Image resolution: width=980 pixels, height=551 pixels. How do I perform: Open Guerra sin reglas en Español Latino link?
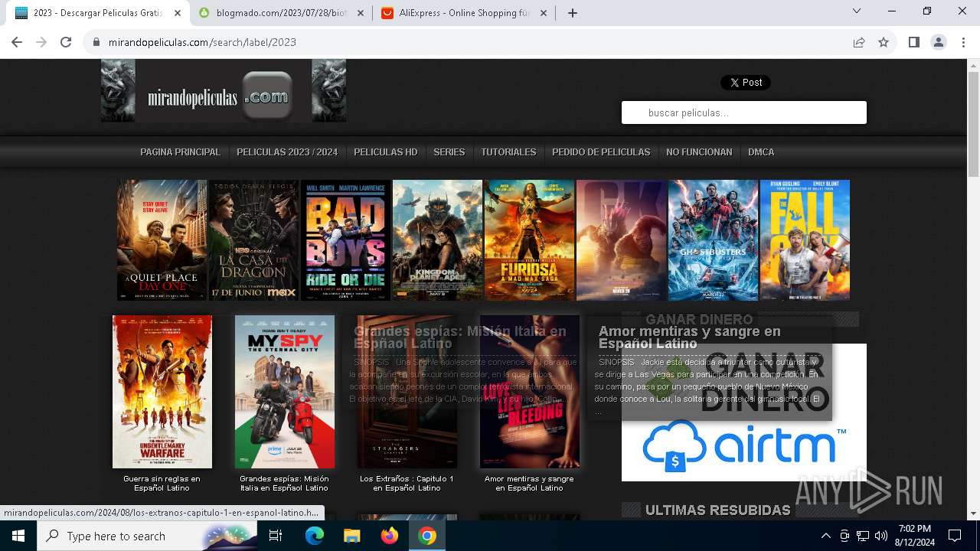click(x=162, y=483)
